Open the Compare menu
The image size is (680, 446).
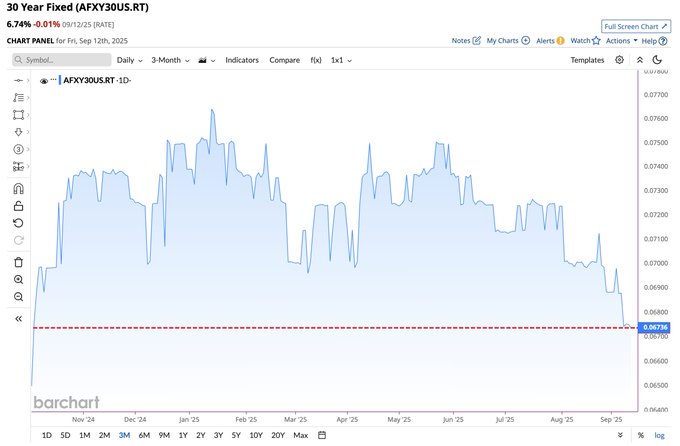[x=284, y=60]
